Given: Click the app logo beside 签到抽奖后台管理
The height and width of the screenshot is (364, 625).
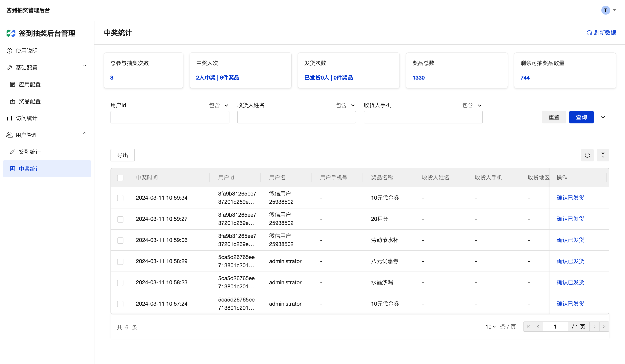Looking at the screenshot, I should [11, 33].
